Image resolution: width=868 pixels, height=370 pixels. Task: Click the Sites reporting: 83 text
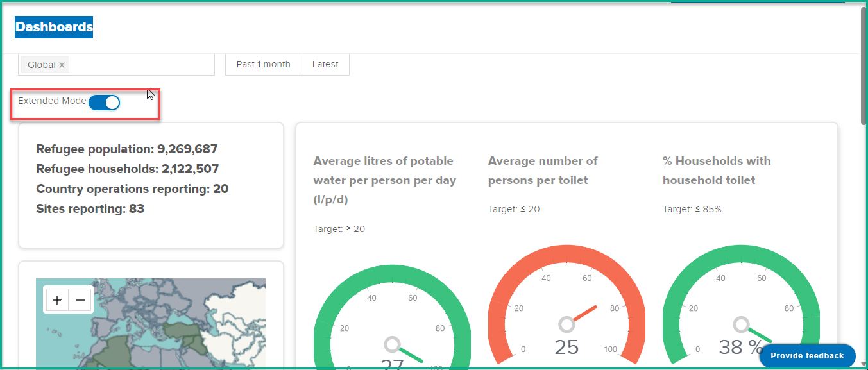point(90,209)
